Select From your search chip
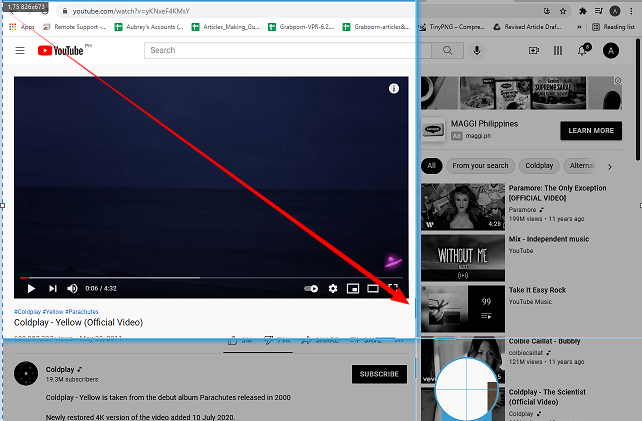This screenshot has height=421, width=642. coord(480,166)
